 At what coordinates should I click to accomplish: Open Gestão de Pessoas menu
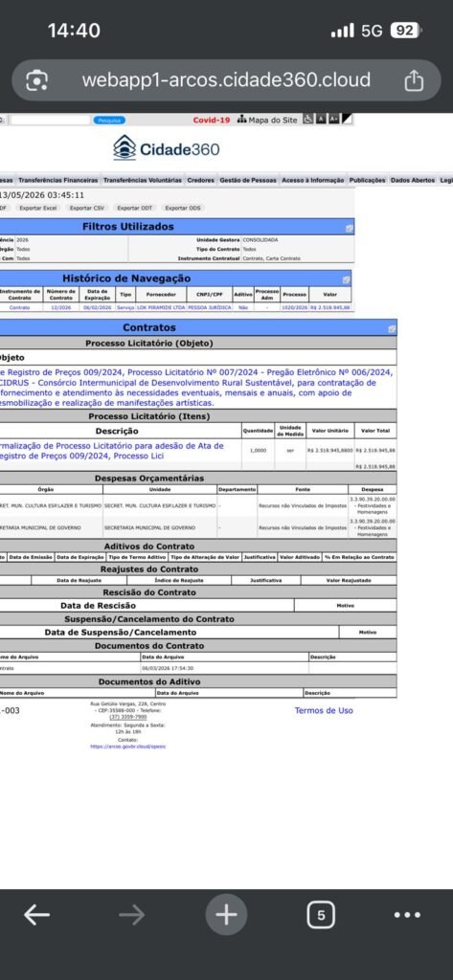[248, 180]
